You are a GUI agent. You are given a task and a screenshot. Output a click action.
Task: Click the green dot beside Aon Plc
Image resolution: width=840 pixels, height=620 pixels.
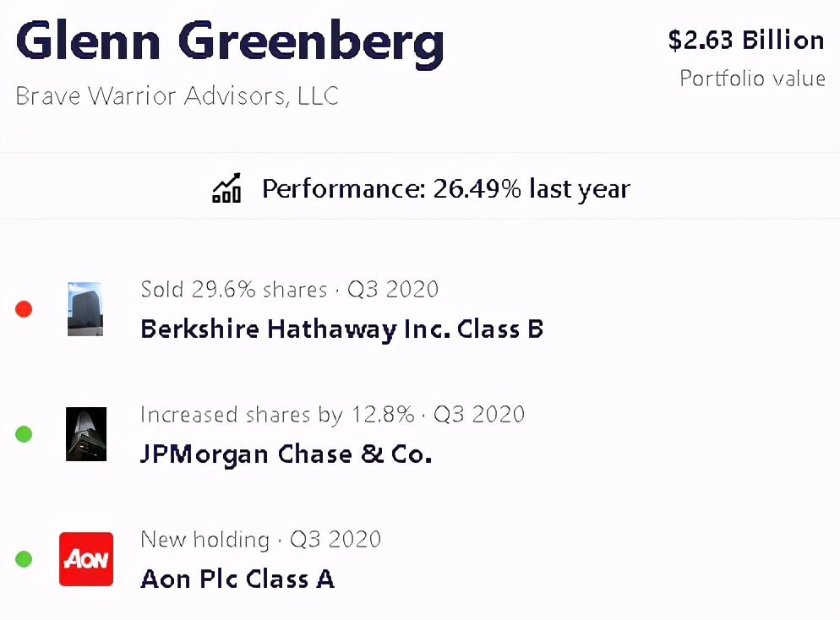pyautogui.click(x=24, y=559)
